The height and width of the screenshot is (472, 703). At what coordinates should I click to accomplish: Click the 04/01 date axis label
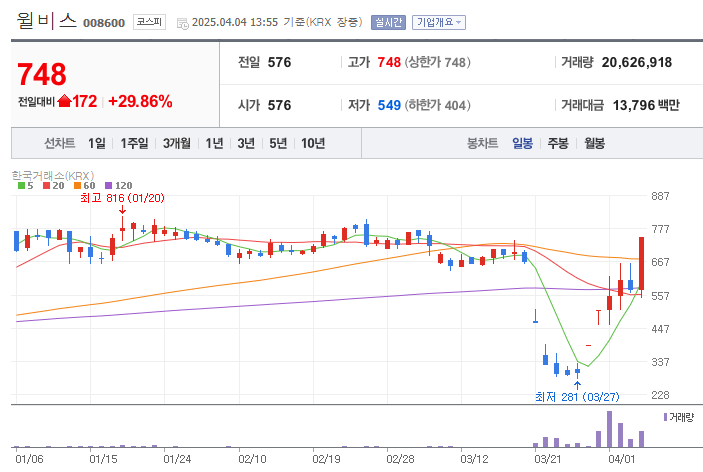pos(621,459)
